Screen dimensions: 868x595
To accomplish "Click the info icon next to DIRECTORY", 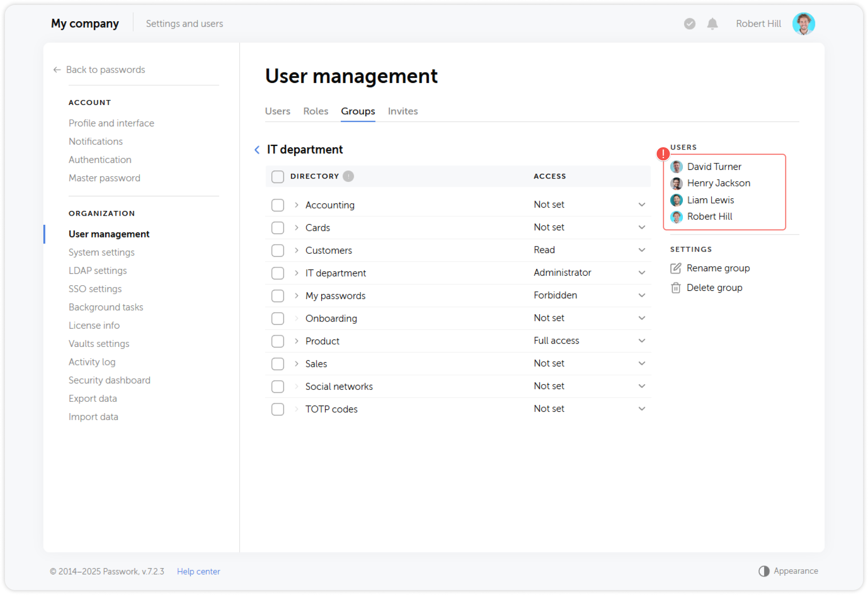I will point(348,176).
